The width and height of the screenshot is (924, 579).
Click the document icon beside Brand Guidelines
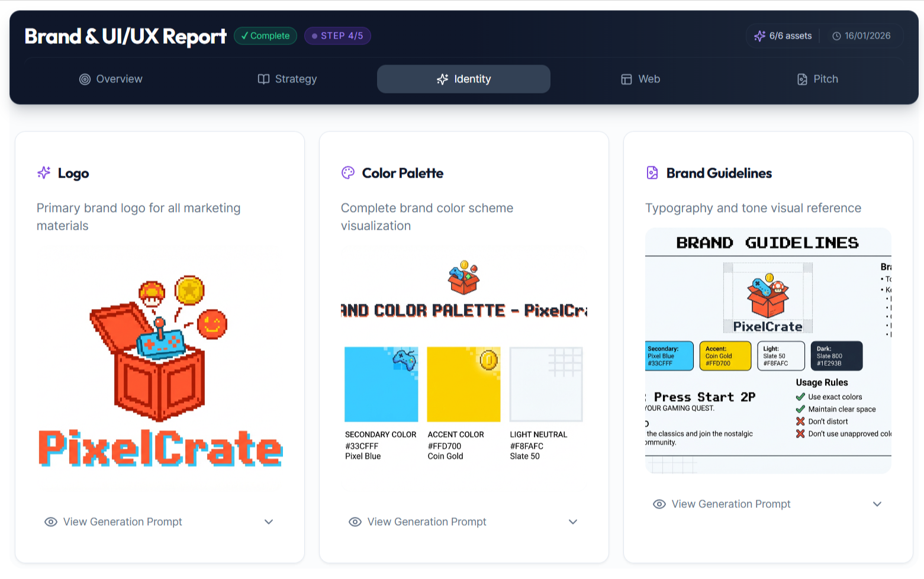652,173
